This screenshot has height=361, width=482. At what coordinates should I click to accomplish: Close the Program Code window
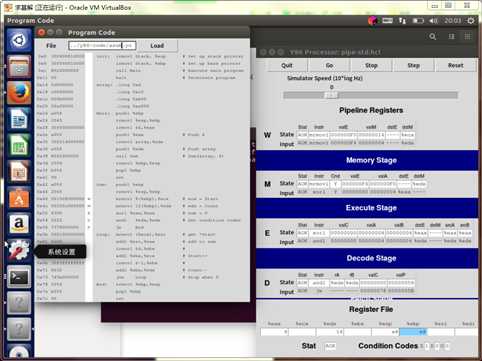(41, 32)
